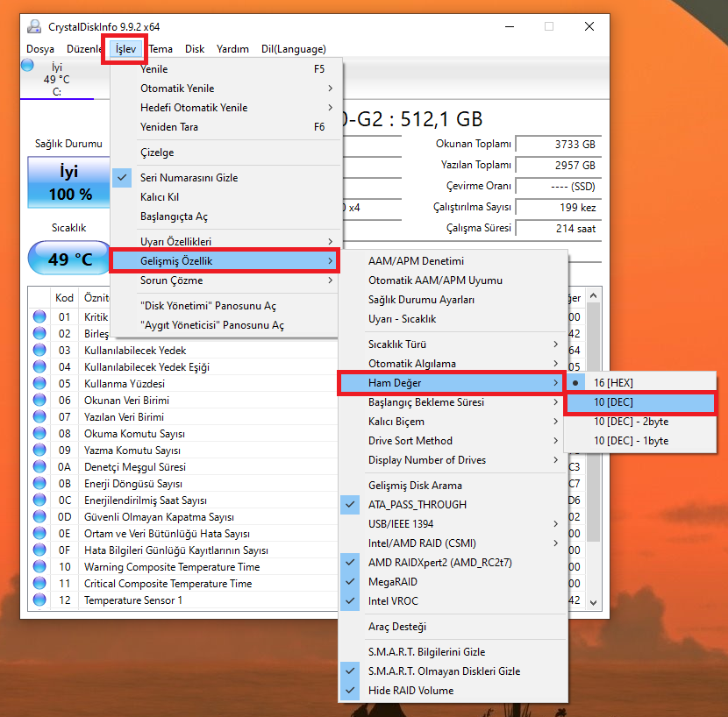The width and height of the screenshot is (728, 717).
Task: Choose Gelişmiş Disk Arama entry
Action: pos(453,486)
